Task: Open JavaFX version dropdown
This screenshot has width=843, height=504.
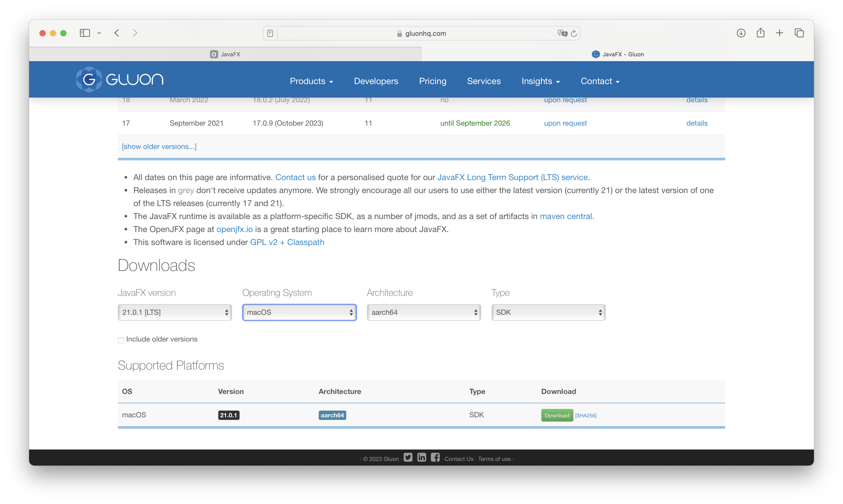Action: pos(175,312)
